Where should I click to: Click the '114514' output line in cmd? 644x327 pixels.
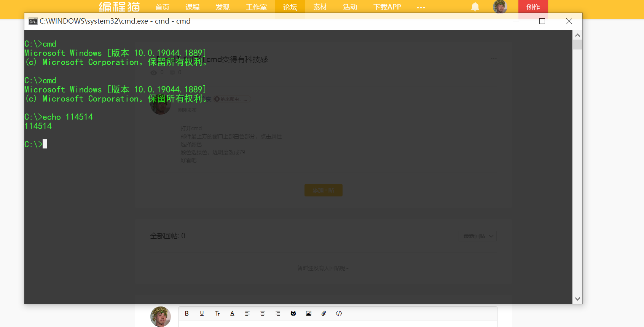tap(38, 126)
